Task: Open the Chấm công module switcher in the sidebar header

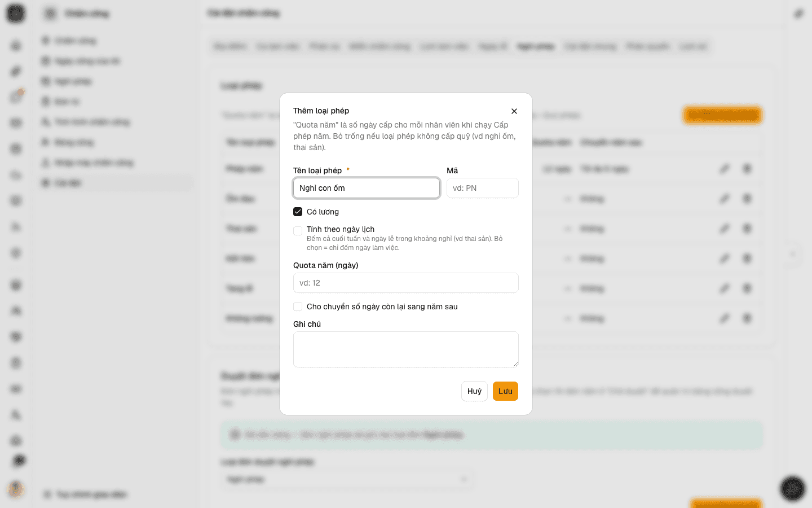Action: tap(77, 14)
